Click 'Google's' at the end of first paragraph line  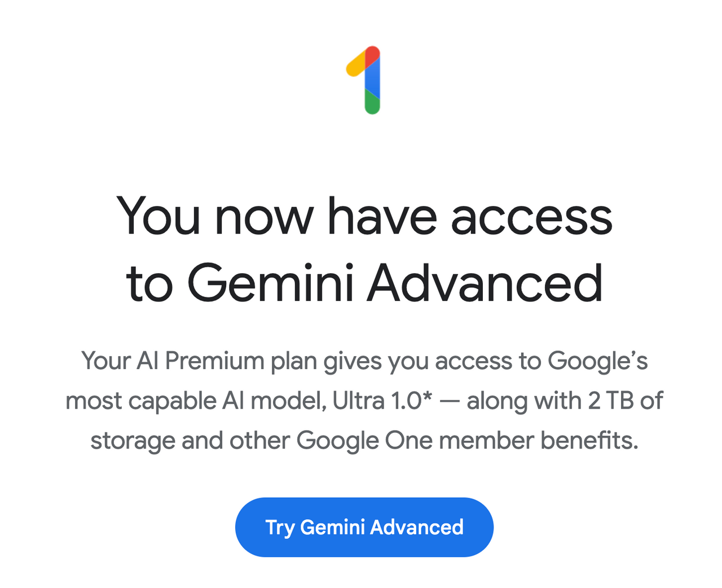click(598, 361)
